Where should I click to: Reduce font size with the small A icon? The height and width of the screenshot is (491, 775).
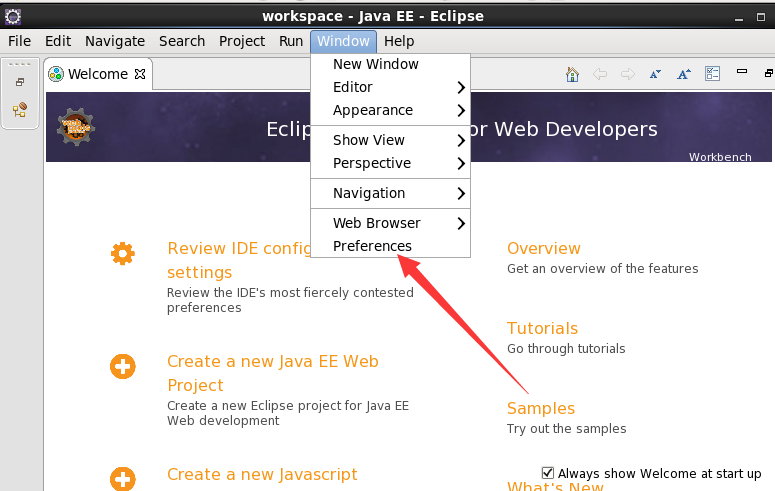[x=655, y=74]
